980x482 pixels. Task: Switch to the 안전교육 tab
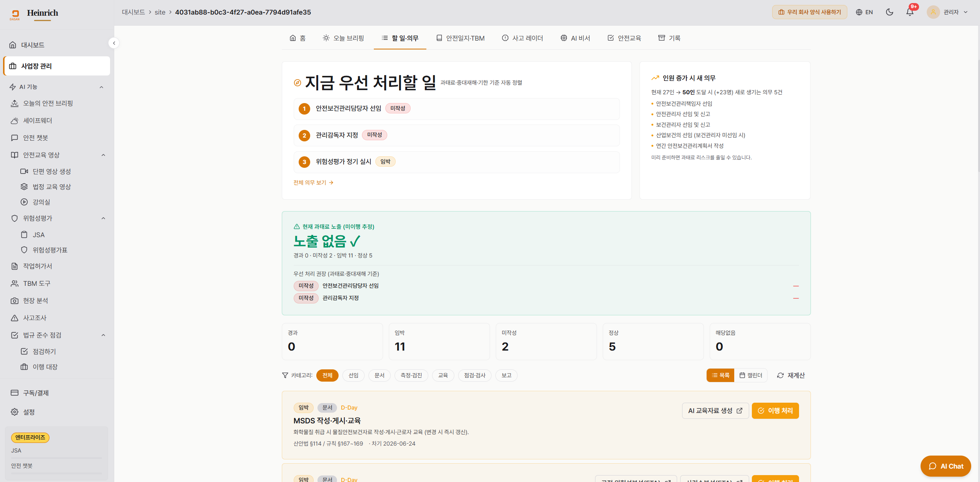624,38
